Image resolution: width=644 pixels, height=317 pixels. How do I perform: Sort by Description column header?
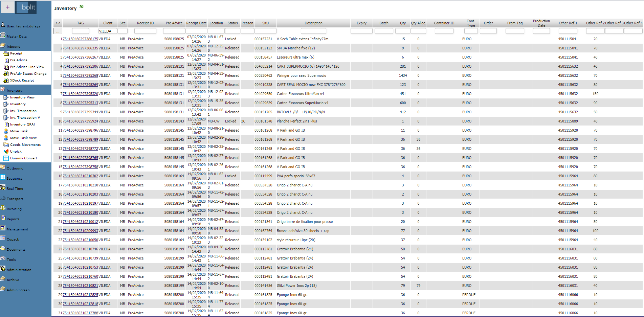click(x=313, y=23)
